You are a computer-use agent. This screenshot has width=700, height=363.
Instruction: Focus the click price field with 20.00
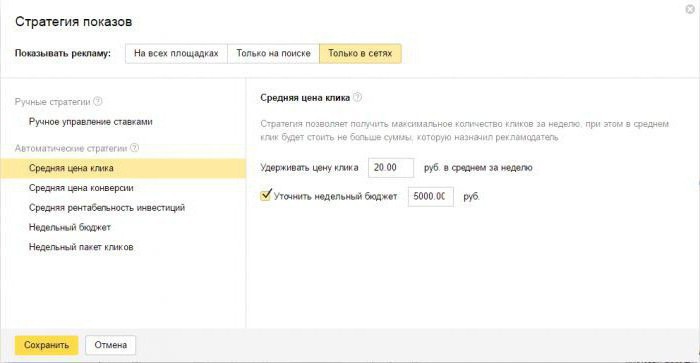coord(391,167)
